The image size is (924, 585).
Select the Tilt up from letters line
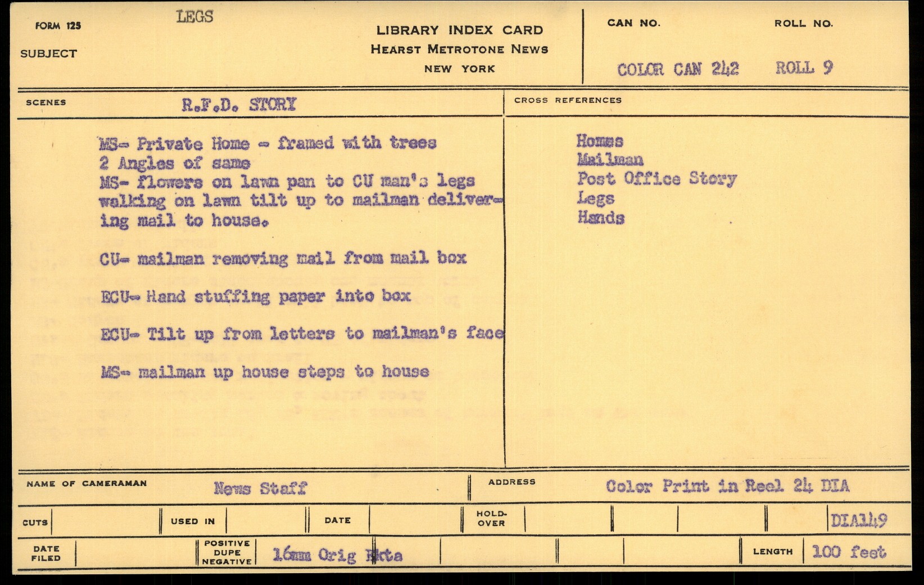point(302,334)
